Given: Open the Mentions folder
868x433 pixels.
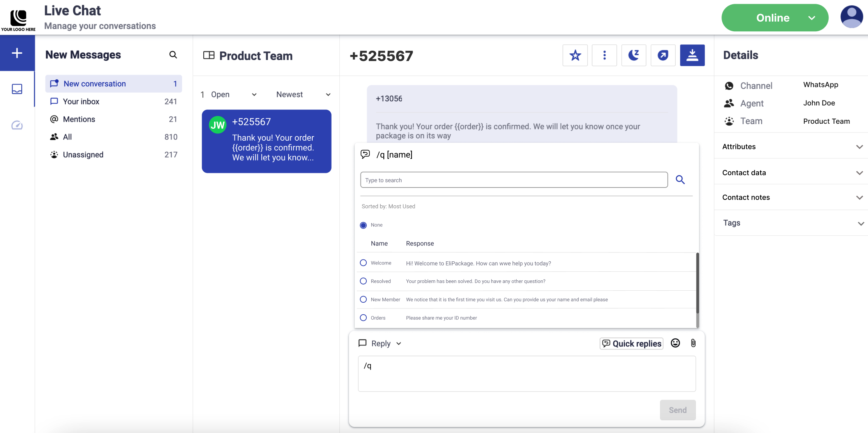Looking at the screenshot, I should click(x=79, y=119).
